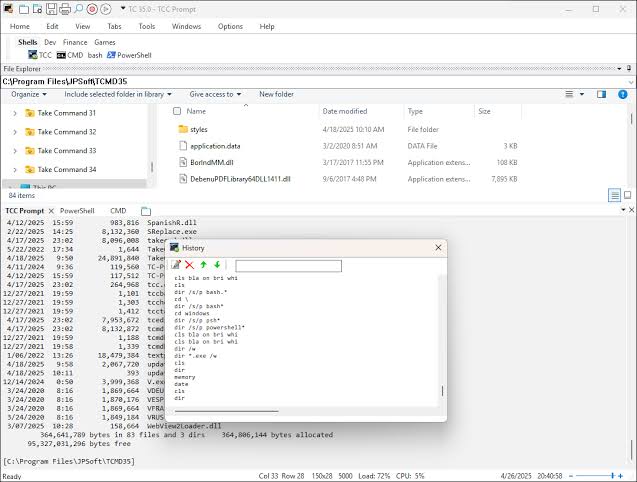Click the History dialog vertical scrollbar thumb
This screenshot has width=637, height=482.
(x=442, y=391)
